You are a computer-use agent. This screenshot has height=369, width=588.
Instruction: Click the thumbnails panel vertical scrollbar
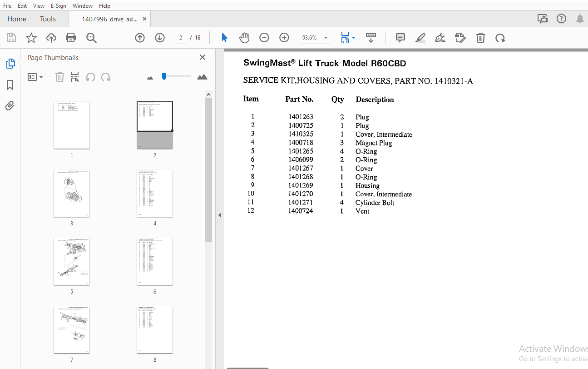click(x=208, y=170)
